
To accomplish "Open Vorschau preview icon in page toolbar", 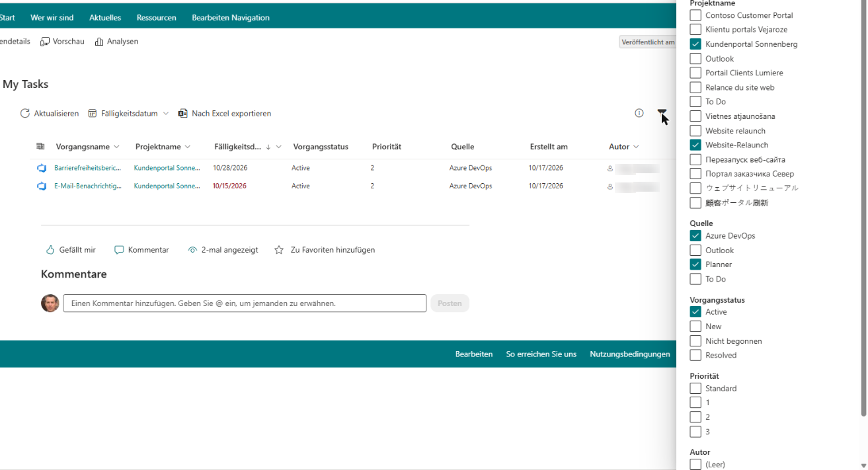I will tap(45, 42).
